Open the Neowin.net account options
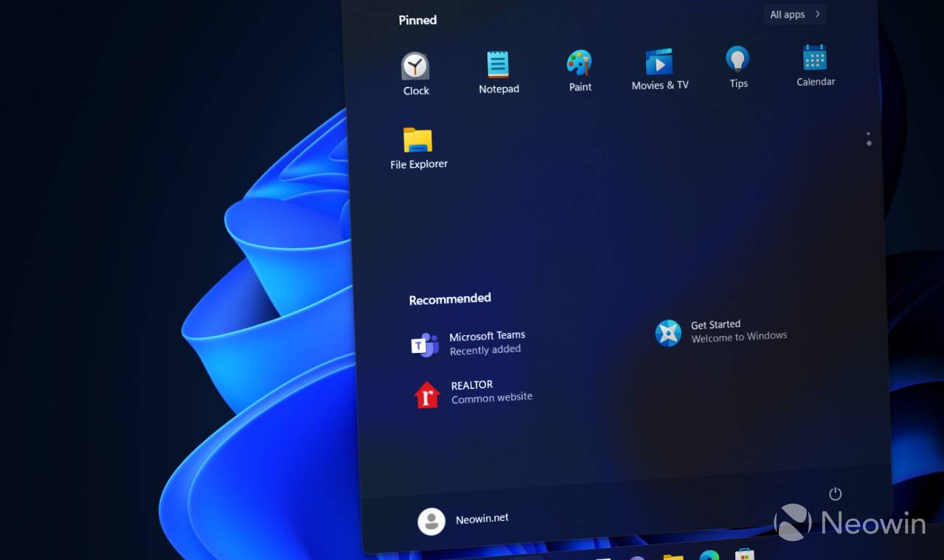This screenshot has height=560, width=944. 481,519
